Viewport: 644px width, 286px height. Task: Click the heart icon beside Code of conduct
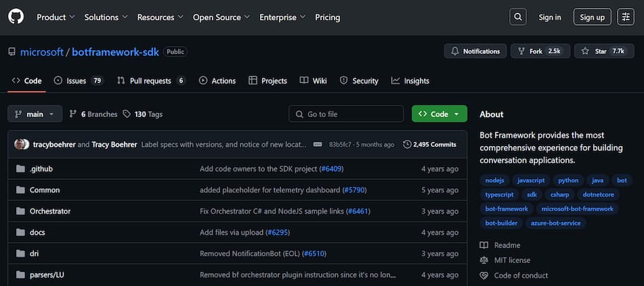point(484,275)
